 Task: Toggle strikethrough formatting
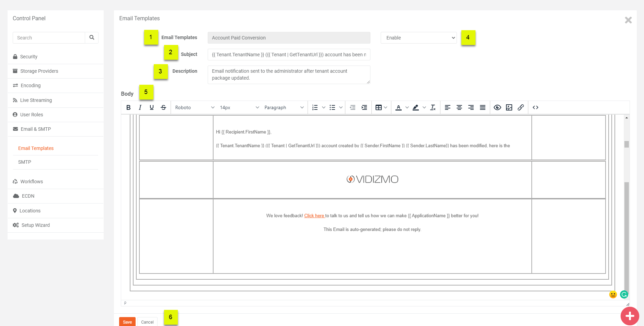tap(163, 107)
